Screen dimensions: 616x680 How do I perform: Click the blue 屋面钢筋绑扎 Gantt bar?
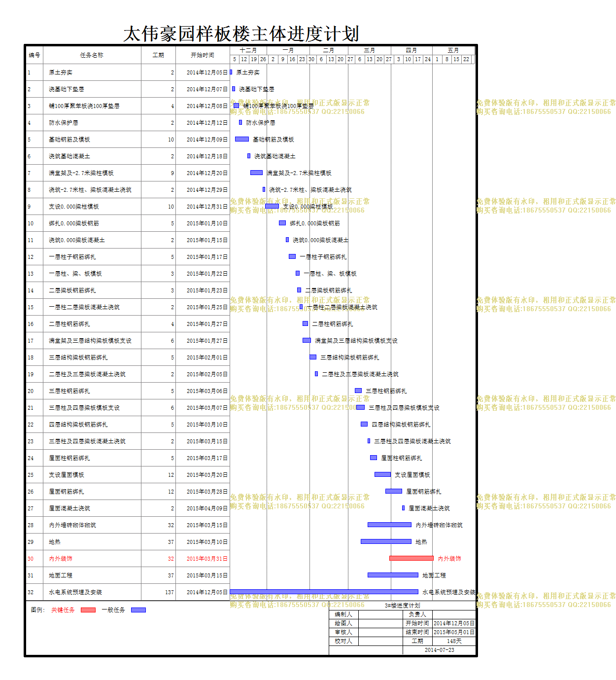pos(394,491)
